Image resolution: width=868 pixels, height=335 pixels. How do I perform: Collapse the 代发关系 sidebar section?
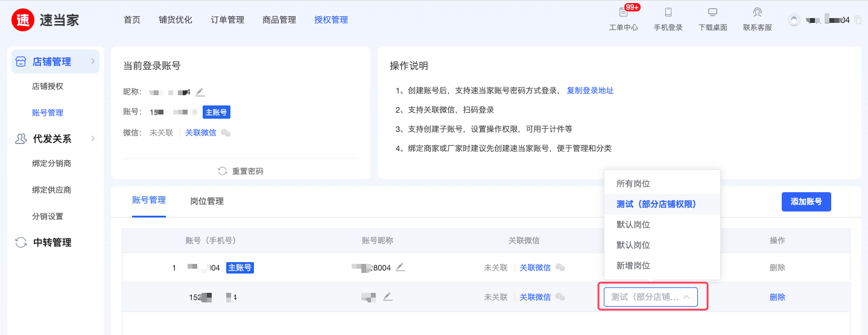pos(93,139)
